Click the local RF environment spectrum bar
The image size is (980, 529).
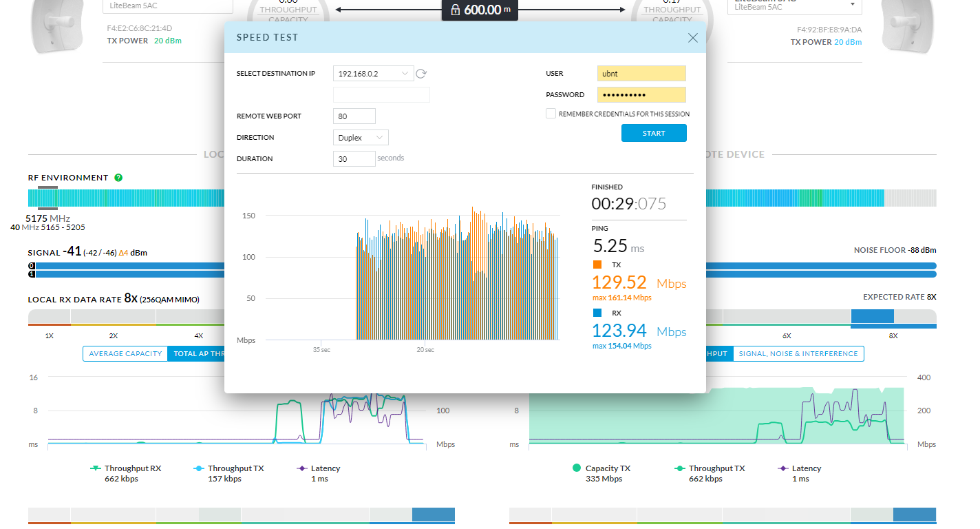point(126,198)
